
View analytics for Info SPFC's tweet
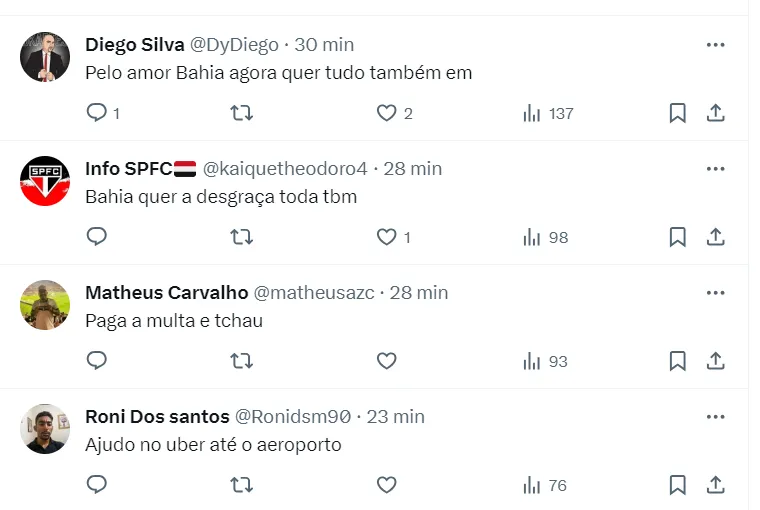(x=544, y=237)
